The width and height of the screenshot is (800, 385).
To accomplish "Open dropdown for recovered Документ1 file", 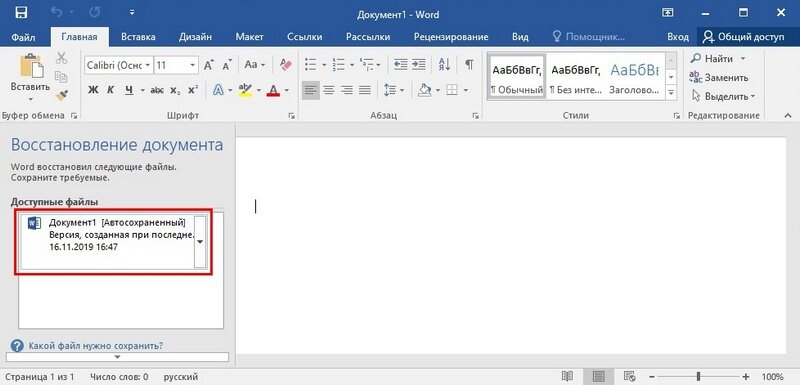I will [x=200, y=242].
